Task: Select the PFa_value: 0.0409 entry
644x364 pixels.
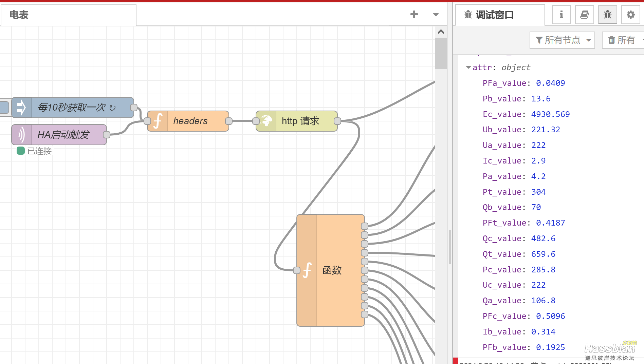Action: coord(524,83)
